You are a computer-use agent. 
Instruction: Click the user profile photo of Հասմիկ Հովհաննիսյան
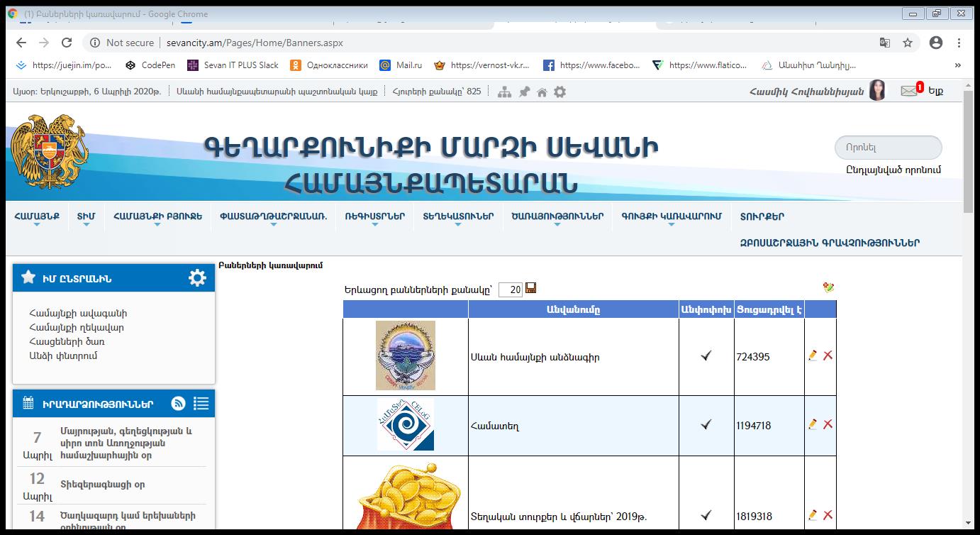point(877,90)
